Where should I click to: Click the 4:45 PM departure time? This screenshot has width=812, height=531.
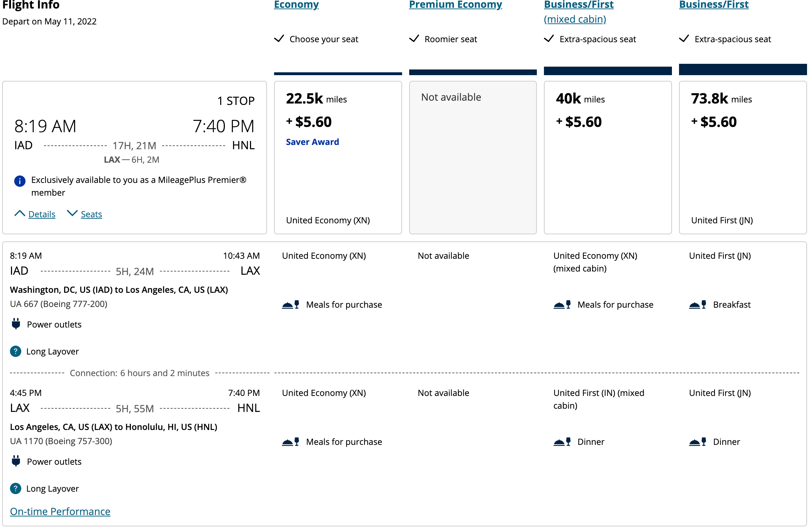pos(26,393)
